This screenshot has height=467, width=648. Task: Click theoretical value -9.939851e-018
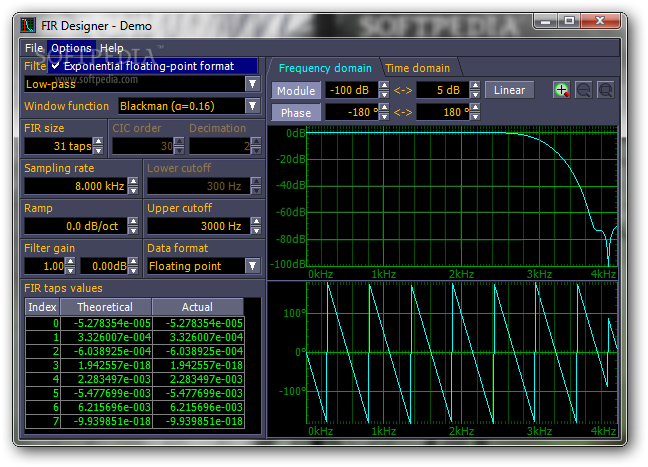(x=106, y=421)
